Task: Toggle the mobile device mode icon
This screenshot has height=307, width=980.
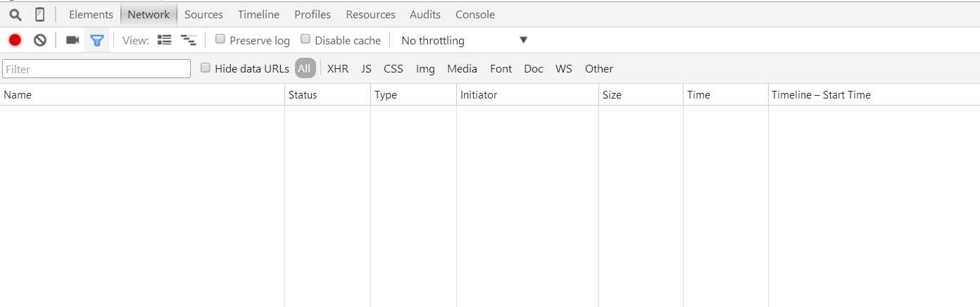Action: coord(40,15)
